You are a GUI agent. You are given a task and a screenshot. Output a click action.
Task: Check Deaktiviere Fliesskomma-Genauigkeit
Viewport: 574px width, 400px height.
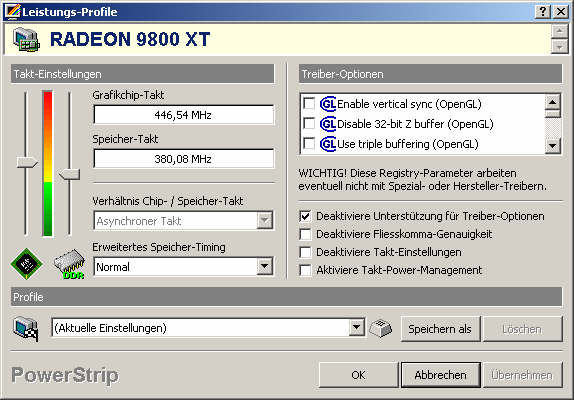tap(305, 234)
